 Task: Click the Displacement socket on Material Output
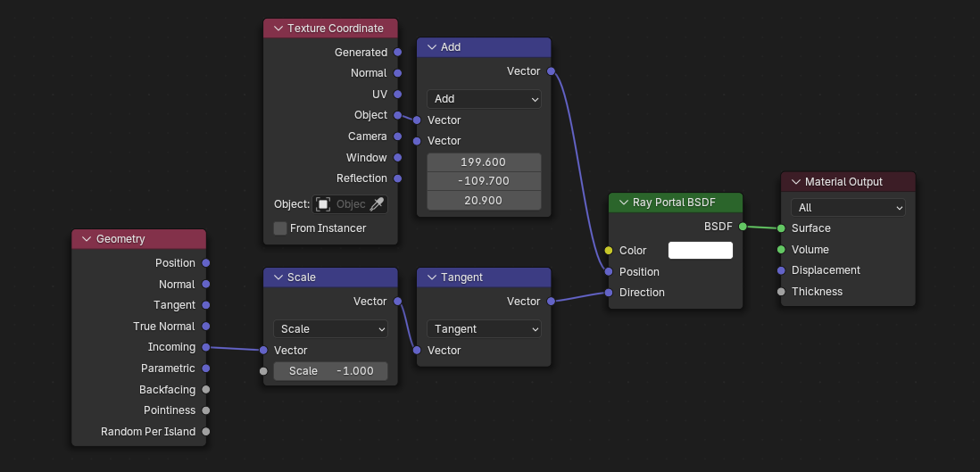point(781,270)
